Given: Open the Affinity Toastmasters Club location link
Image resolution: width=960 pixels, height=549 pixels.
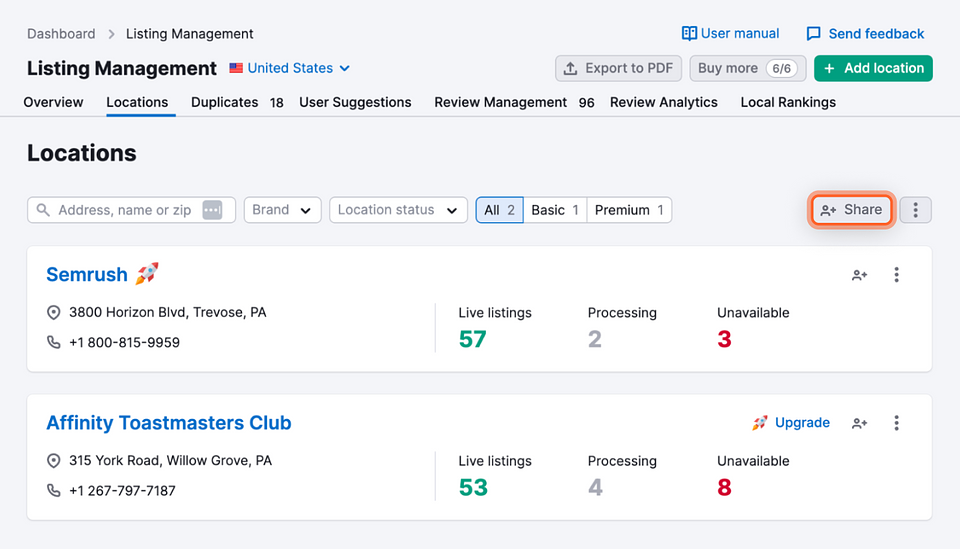Looking at the screenshot, I should tap(169, 423).
